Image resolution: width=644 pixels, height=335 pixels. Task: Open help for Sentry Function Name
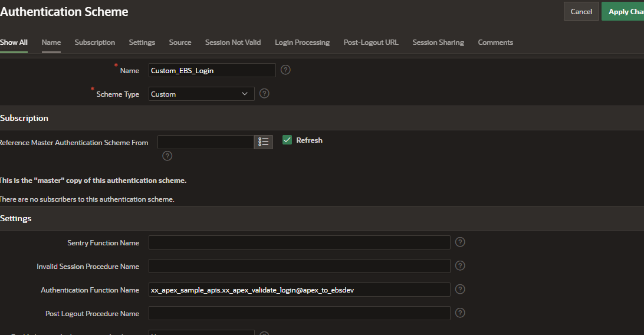[x=460, y=242]
